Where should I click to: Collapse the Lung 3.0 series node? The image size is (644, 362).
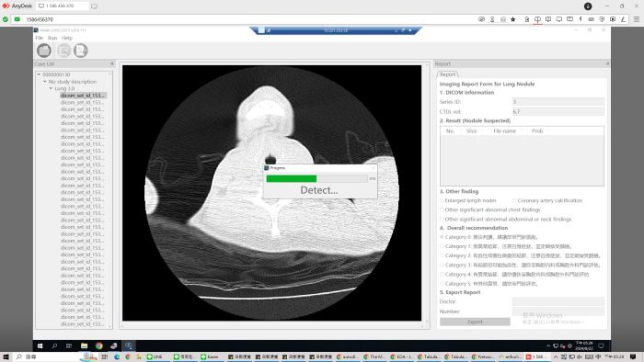click(x=51, y=88)
